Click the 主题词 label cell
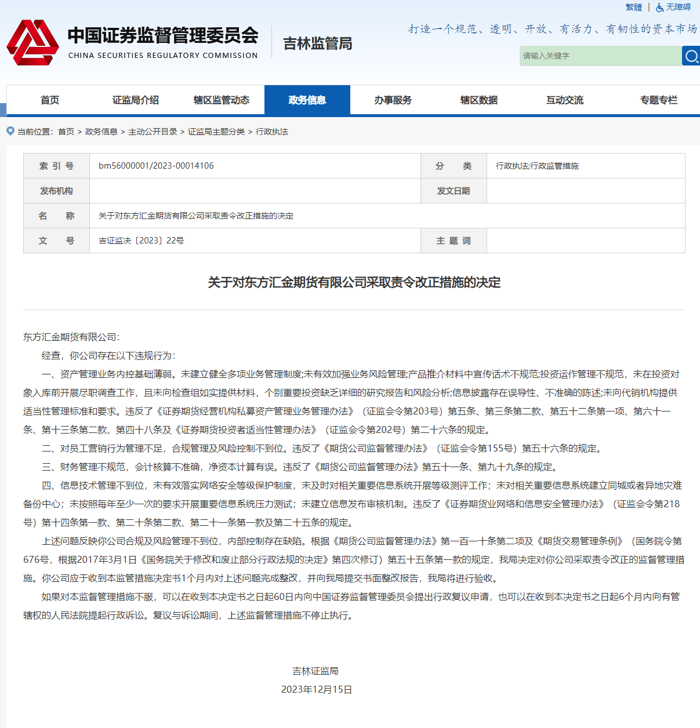 point(454,241)
